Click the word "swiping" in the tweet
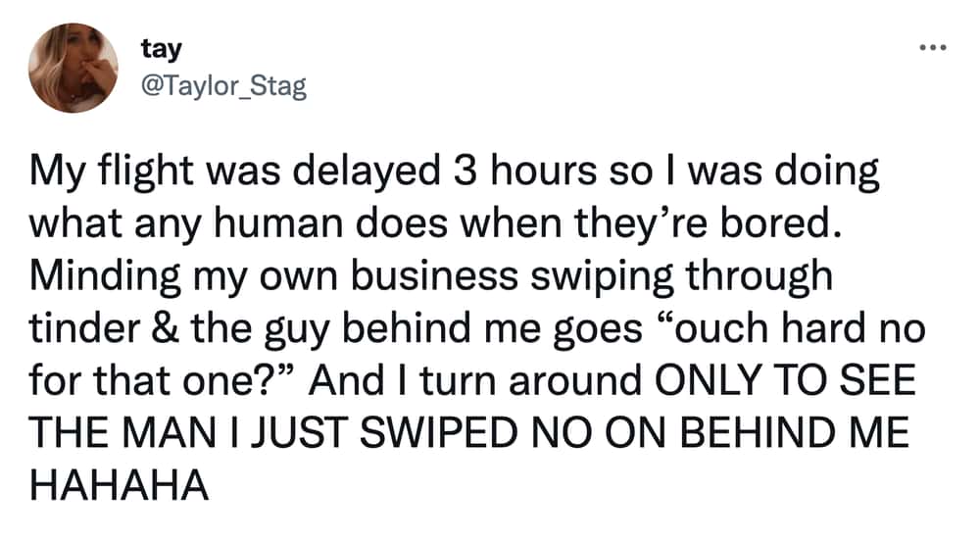 [x=603, y=276]
